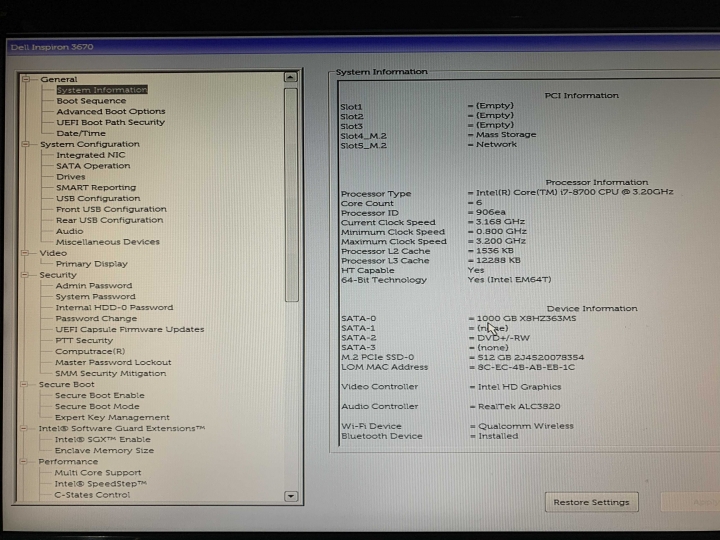This screenshot has width=720, height=540.
Task: Click the General section label
Action: (59, 79)
